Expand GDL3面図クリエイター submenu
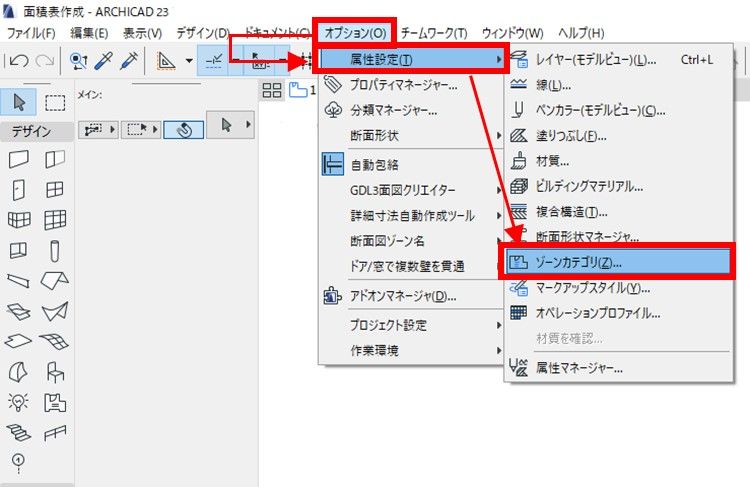This screenshot has height=487, width=750. [x=411, y=190]
